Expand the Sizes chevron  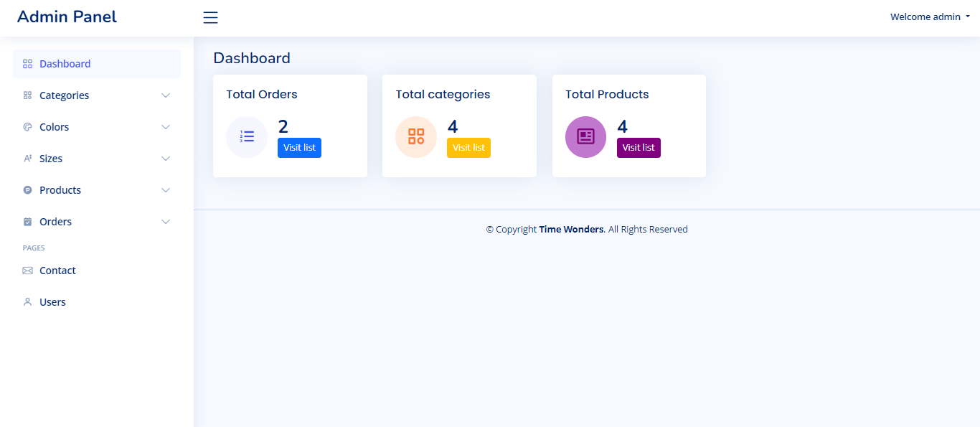tap(166, 159)
